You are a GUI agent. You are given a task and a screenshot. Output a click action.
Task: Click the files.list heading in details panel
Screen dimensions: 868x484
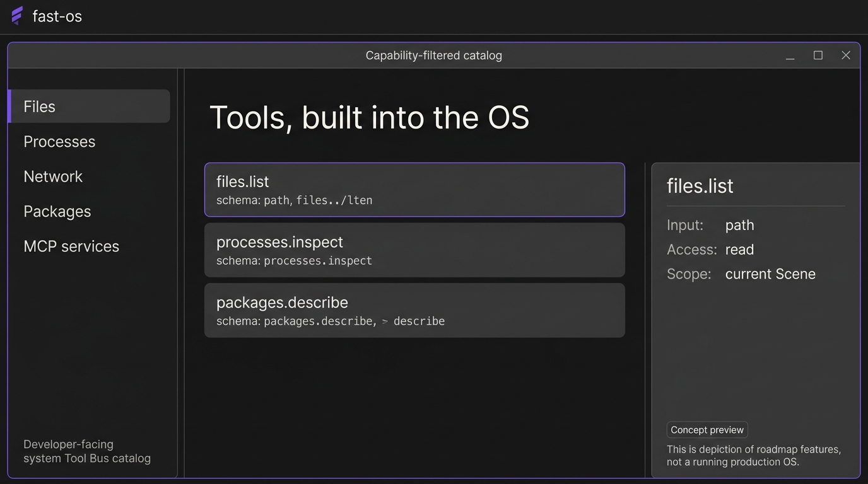tap(700, 186)
